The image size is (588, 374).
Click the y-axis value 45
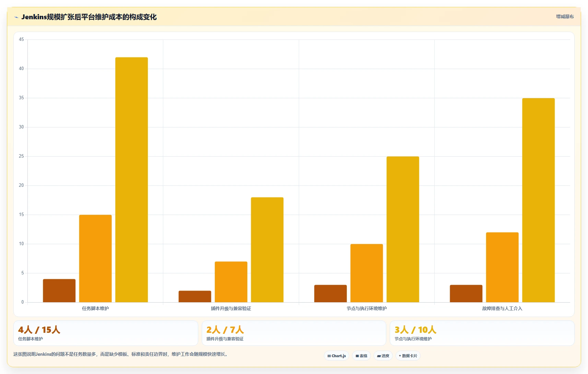click(21, 39)
